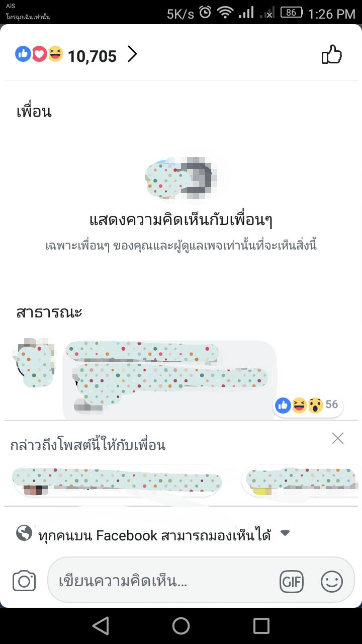
Task: Tap the Android recent apps square
Action: click(x=261, y=626)
